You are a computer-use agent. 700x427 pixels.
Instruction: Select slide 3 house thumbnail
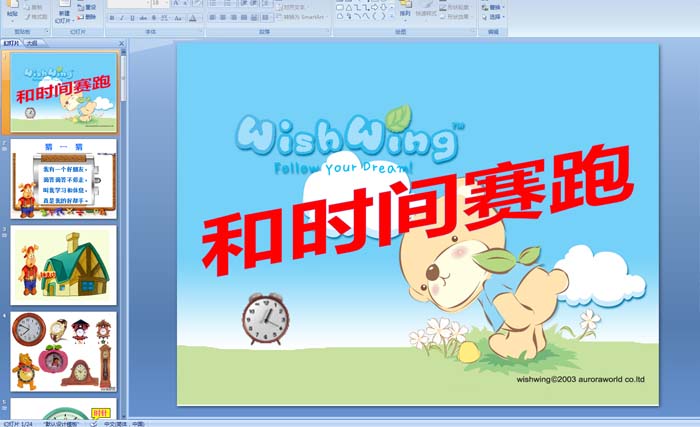pyautogui.click(x=64, y=265)
